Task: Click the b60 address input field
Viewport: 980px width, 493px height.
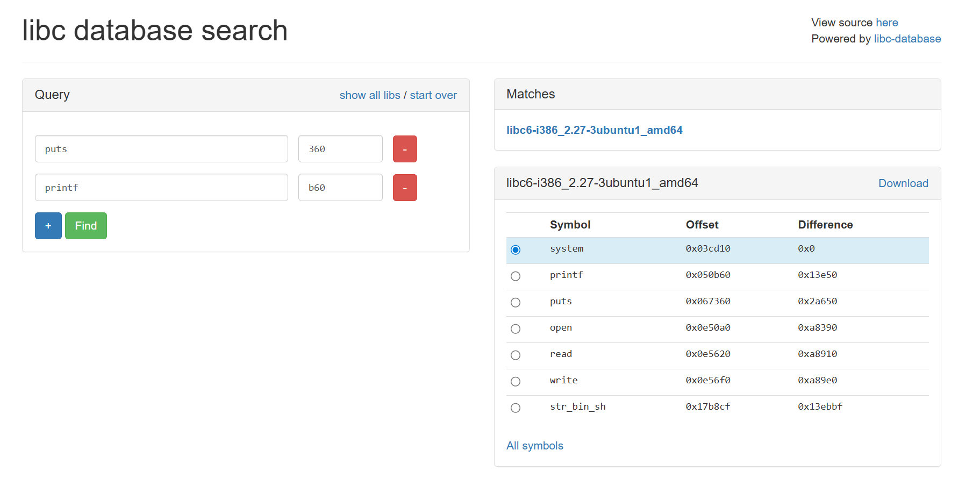Action: click(340, 188)
